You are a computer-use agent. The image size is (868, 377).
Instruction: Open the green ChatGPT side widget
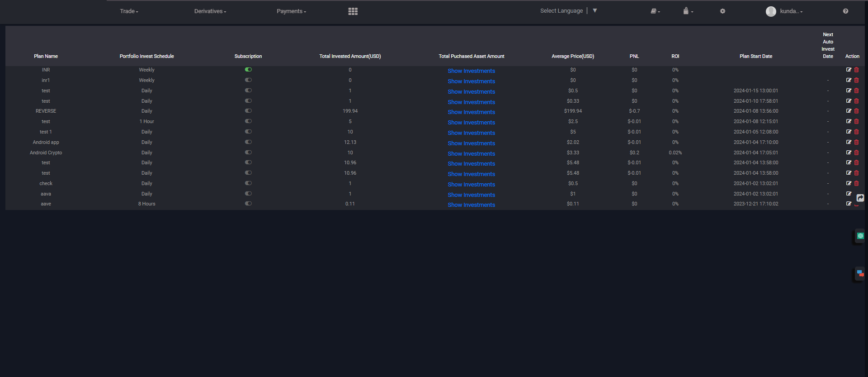click(860, 236)
